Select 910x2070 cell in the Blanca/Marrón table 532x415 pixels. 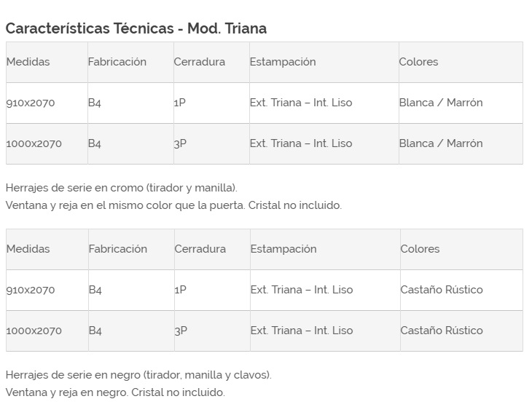[31, 103]
